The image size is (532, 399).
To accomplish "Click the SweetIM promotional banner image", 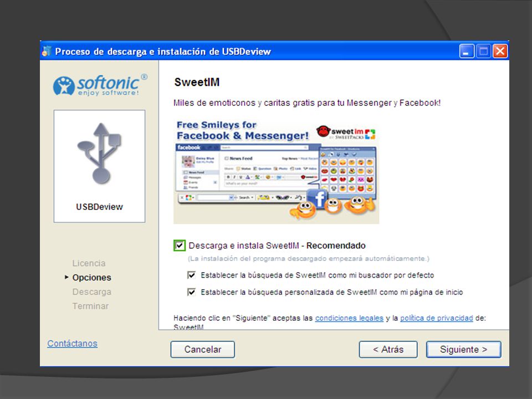I will point(276,171).
